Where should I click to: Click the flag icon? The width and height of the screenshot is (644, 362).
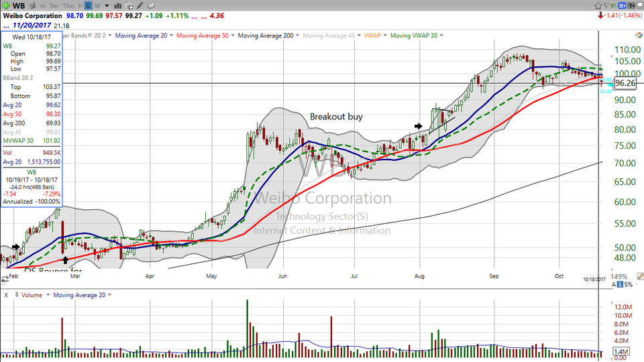click(x=606, y=6)
